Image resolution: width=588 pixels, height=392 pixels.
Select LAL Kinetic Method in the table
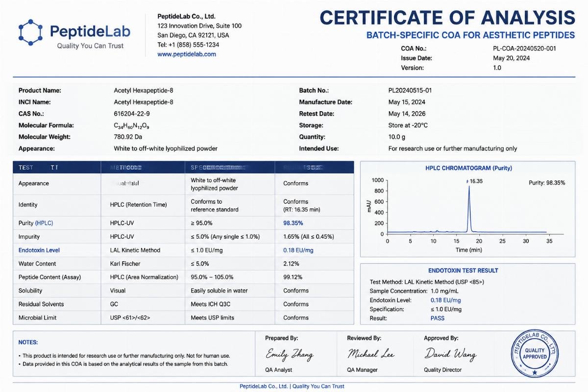[x=135, y=250]
